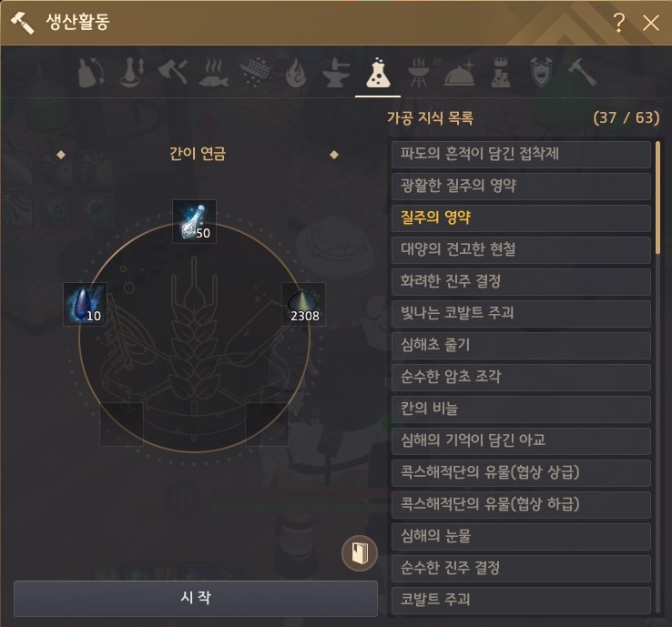Click the material slot showing 2308

point(303,305)
